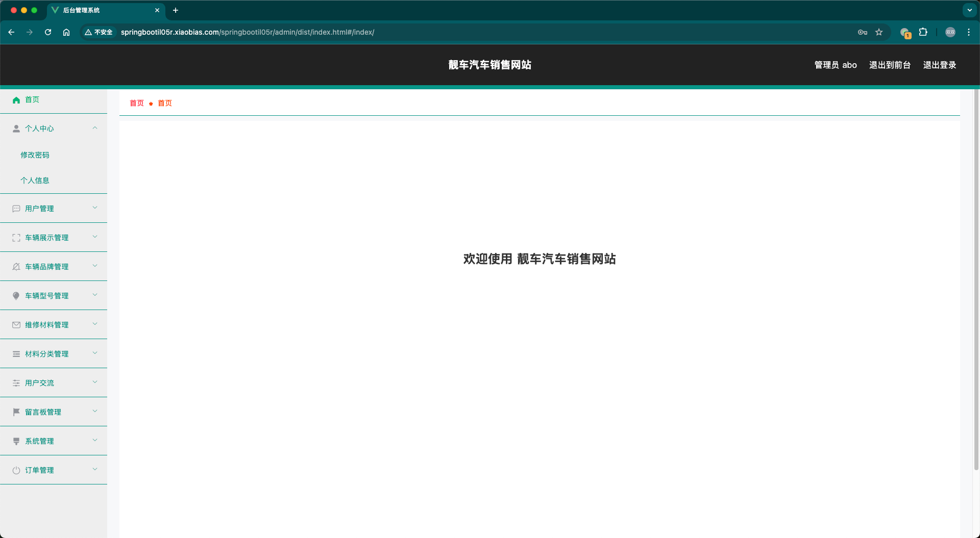The image size is (980, 538).
Task: Open the tab search dropdown arrow
Action: pyautogui.click(x=970, y=10)
